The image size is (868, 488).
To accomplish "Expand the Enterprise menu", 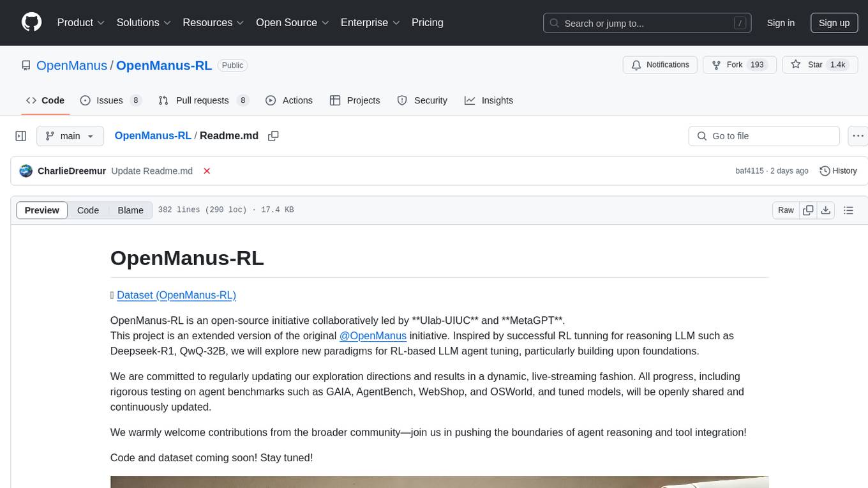I will pyautogui.click(x=370, y=22).
